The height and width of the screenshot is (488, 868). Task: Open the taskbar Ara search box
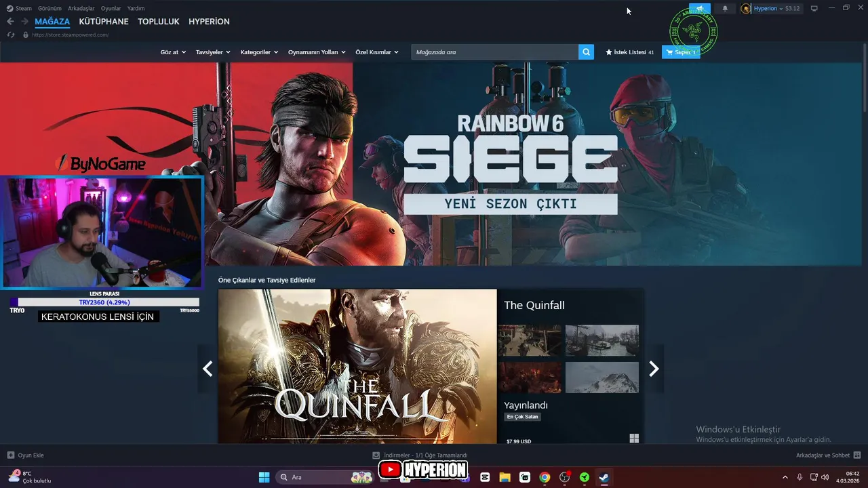click(324, 477)
